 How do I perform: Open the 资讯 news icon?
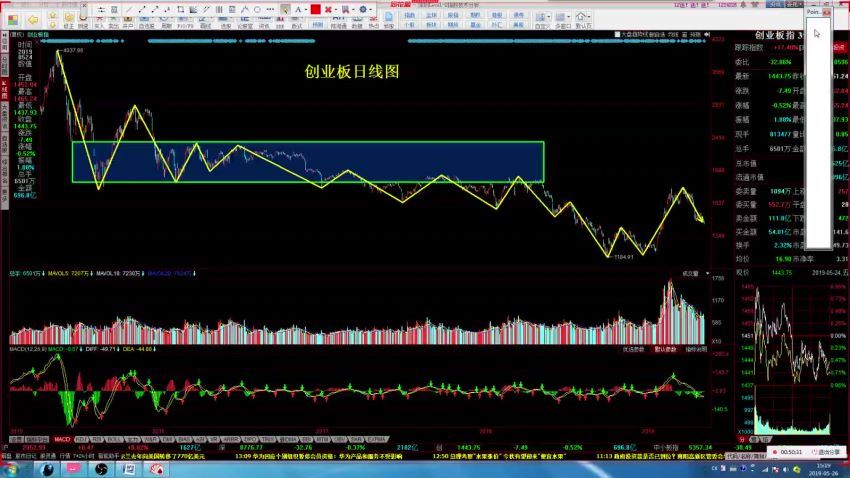[264, 22]
